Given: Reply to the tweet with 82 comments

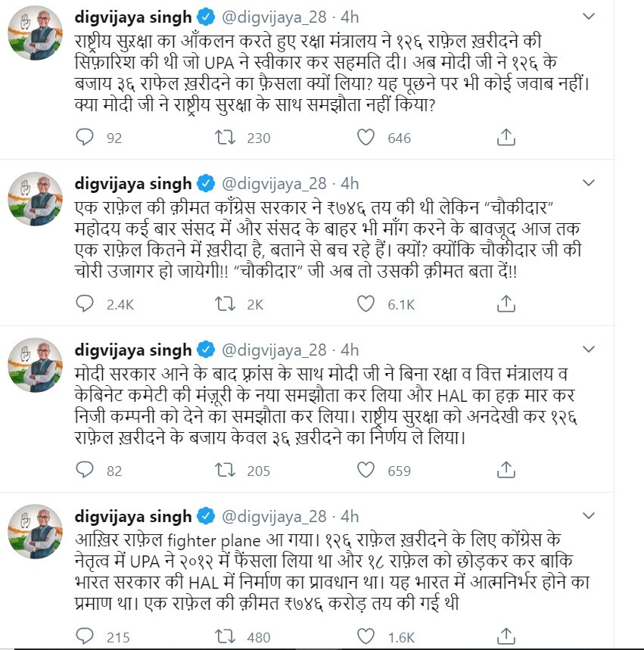Looking at the screenshot, I should (85, 470).
